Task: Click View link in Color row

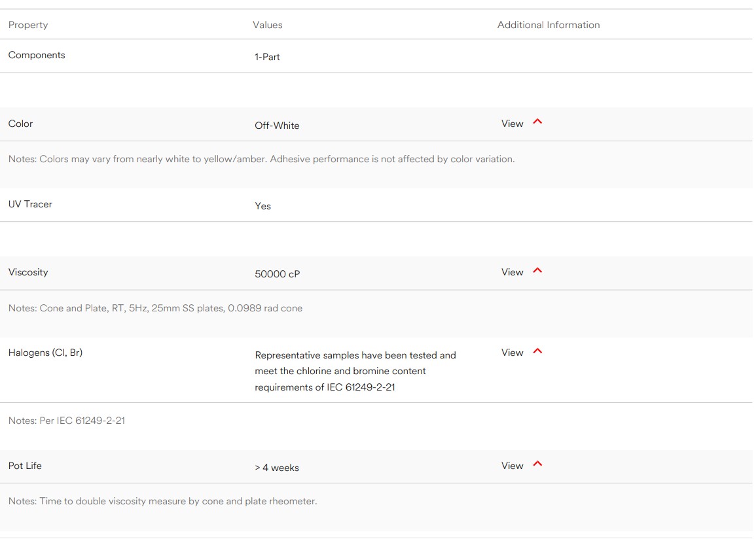Action: [512, 124]
